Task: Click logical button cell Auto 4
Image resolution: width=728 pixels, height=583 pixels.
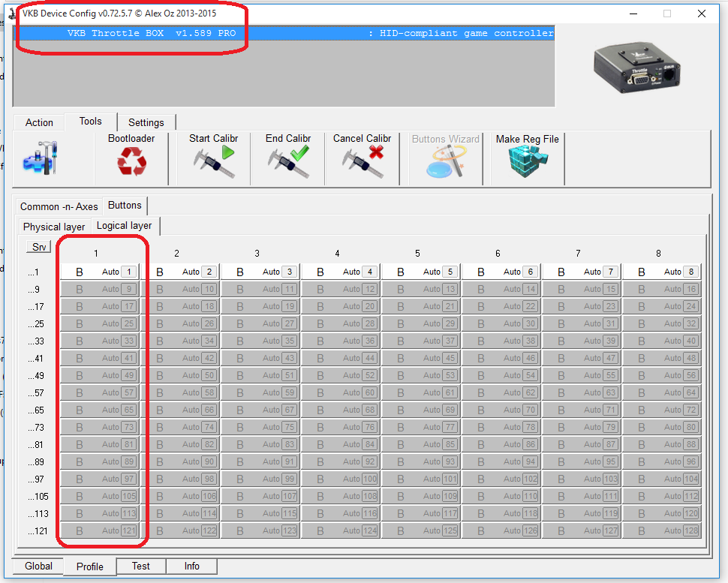Action: [341, 272]
